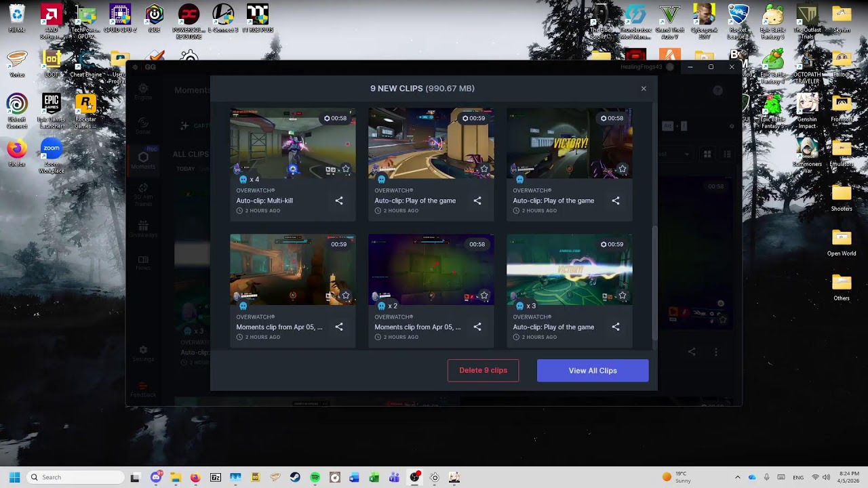Open the weather widget on the taskbar
Viewport: 868px width, 488px height.
click(677, 477)
